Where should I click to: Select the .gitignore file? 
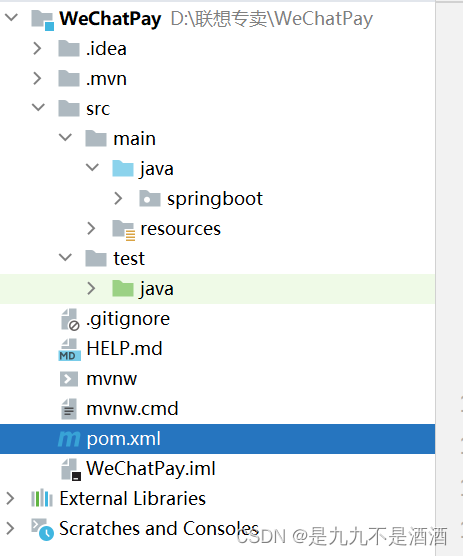pyautogui.click(x=128, y=319)
